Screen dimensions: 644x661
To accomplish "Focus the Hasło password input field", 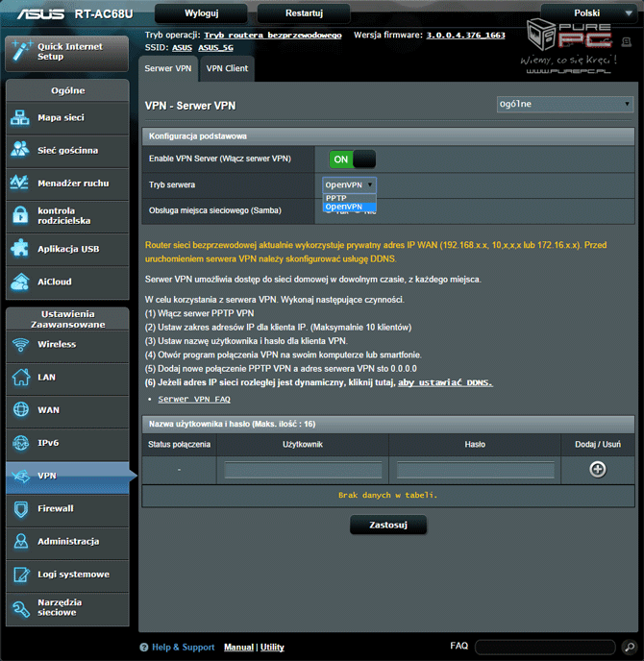I will (x=475, y=470).
